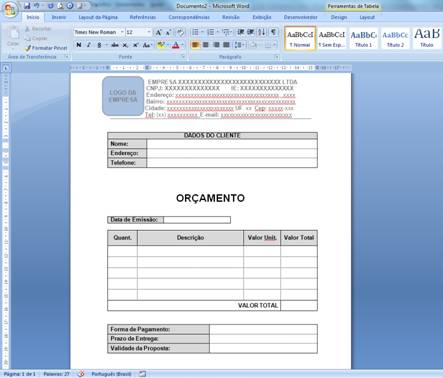Switch to the Inserir tab
Image resolution: width=443 pixels, height=378 pixels.
click(59, 17)
